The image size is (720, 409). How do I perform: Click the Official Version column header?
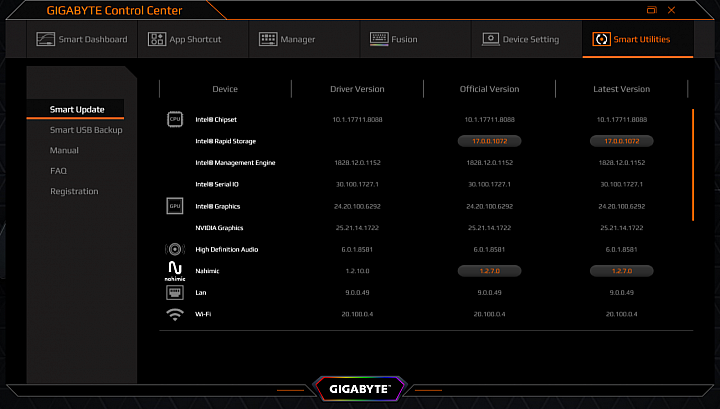pyautogui.click(x=489, y=89)
